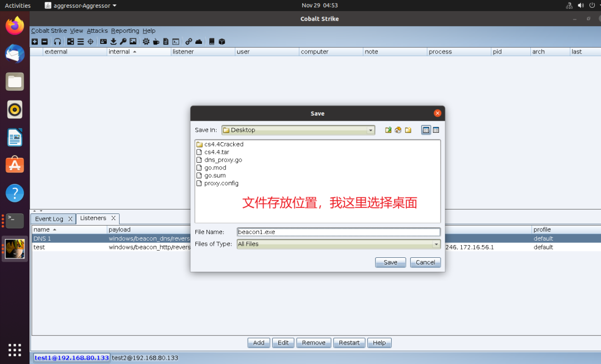This screenshot has width=601, height=364.
Task: Click the Scripted Web Delivery terminal icon
Action: (176, 42)
